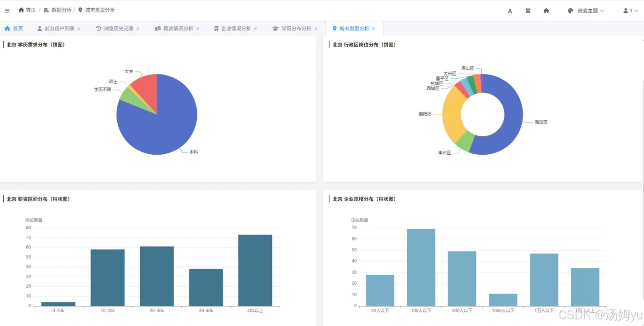
Task: Click the palette icon beside 改变主题
Action: [x=570, y=11]
